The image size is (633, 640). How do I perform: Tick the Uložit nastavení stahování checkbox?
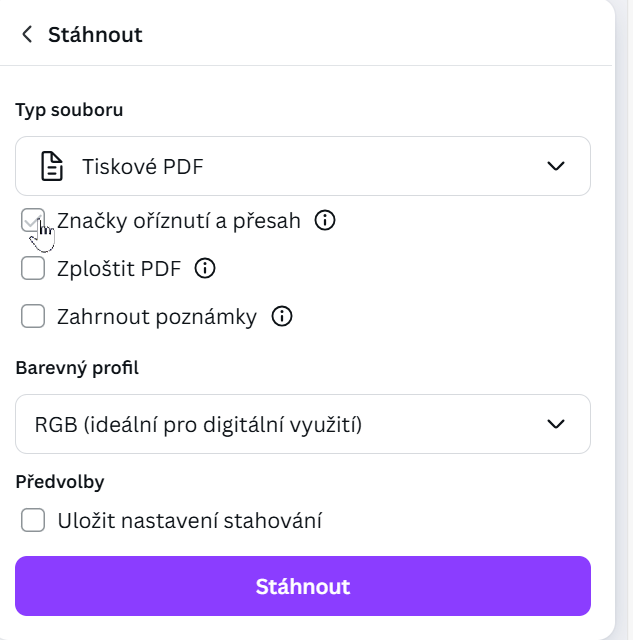(x=33, y=520)
